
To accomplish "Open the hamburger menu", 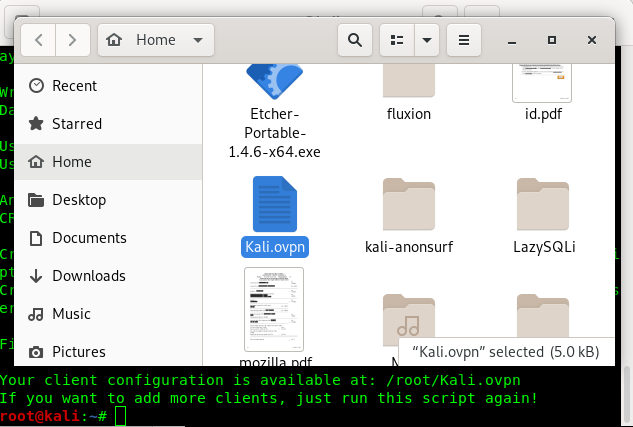I will point(464,40).
